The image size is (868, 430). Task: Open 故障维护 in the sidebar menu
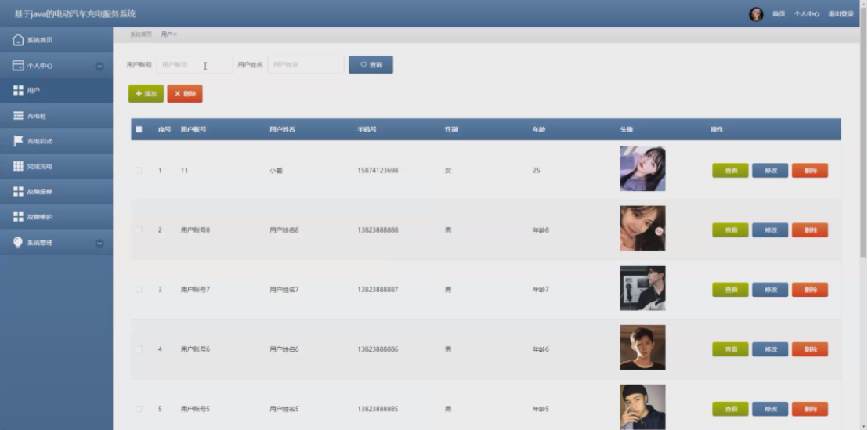[56, 217]
